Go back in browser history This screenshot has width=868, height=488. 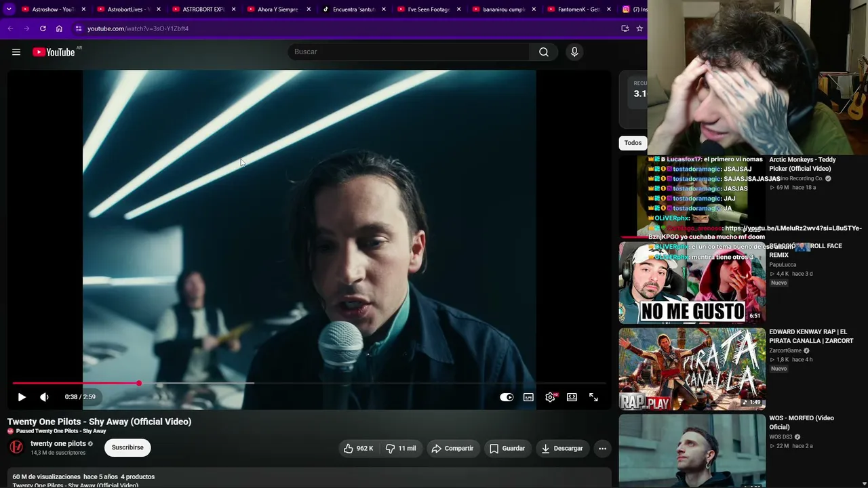pos(10,28)
